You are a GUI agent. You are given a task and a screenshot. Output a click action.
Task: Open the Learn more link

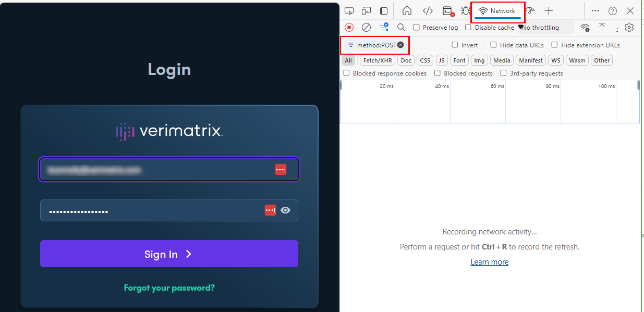click(x=490, y=262)
